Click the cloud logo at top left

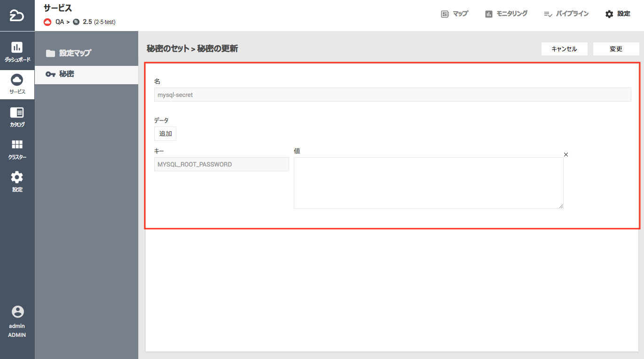[x=17, y=16]
